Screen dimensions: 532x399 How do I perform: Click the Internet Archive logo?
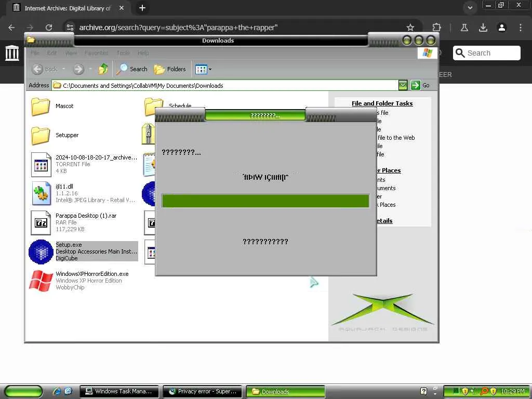coord(12,53)
